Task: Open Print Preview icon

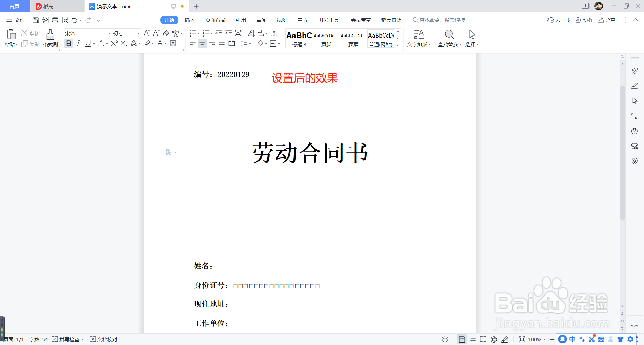Action: [65, 20]
